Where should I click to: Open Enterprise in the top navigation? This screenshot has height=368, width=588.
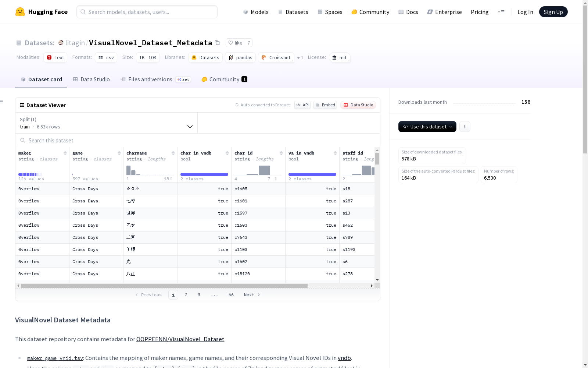444,12
